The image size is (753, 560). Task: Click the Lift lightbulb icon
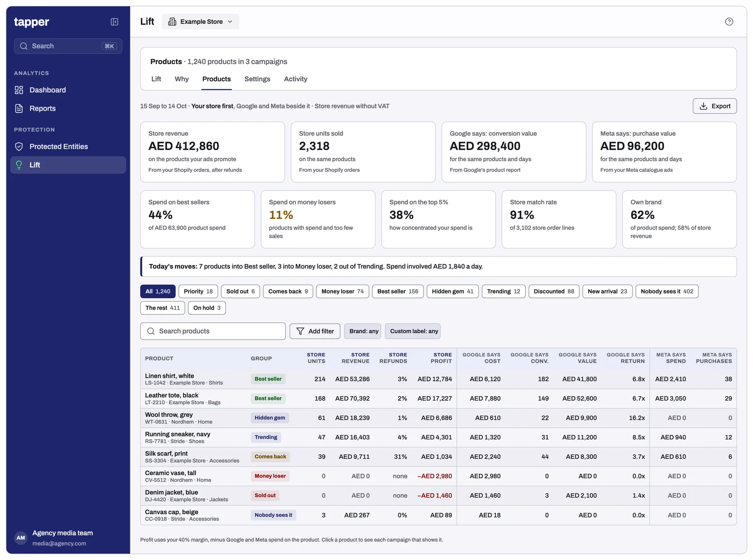point(19,165)
